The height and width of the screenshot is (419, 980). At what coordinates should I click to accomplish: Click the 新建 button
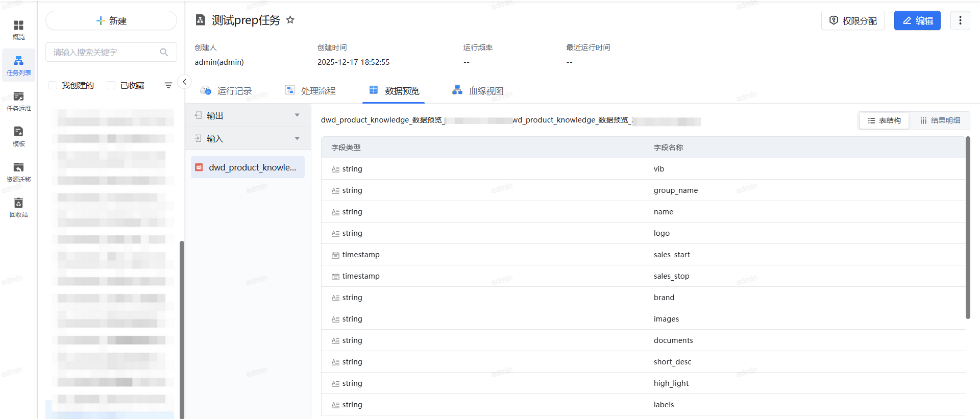pos(111,20)
